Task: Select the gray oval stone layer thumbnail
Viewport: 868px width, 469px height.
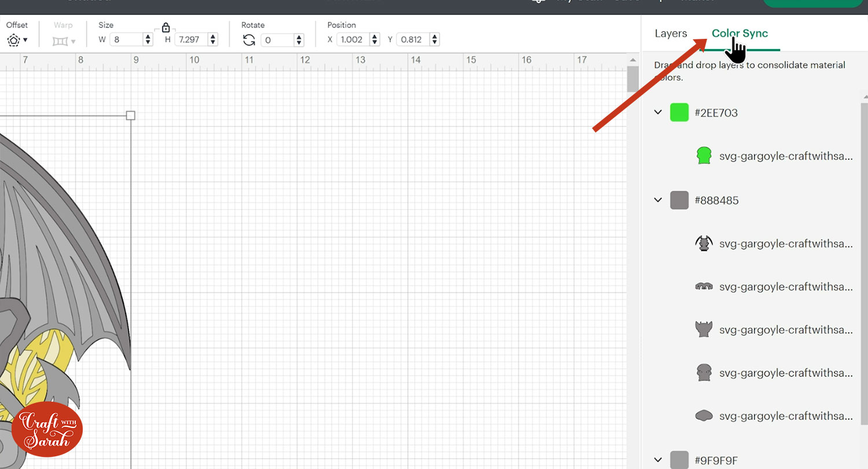Action: coord(703,416)
